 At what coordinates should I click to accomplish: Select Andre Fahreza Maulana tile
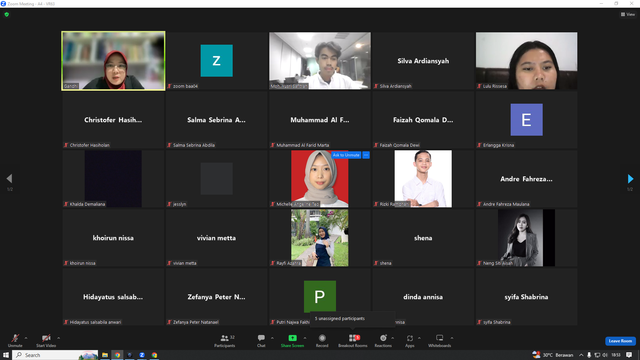527,179
